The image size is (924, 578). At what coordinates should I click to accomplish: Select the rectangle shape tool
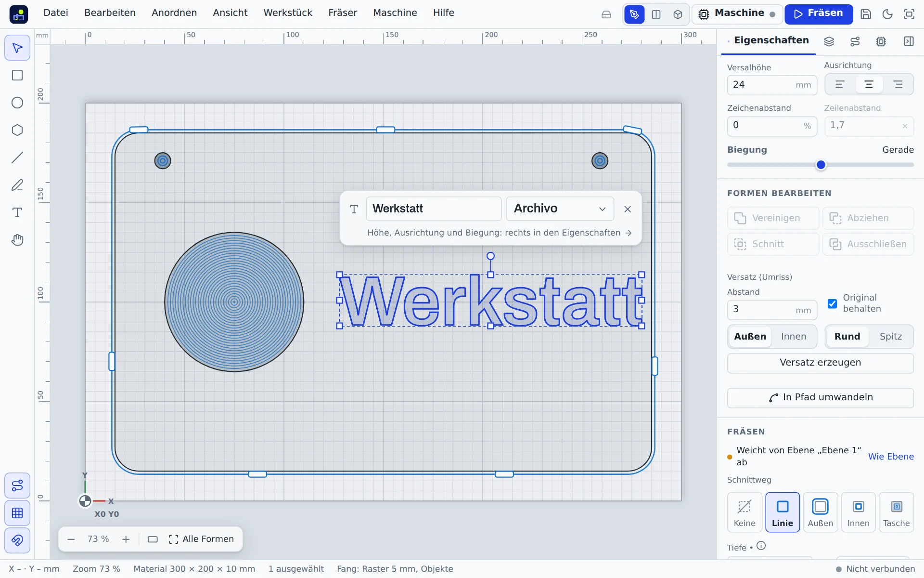(x=17, y=76)
